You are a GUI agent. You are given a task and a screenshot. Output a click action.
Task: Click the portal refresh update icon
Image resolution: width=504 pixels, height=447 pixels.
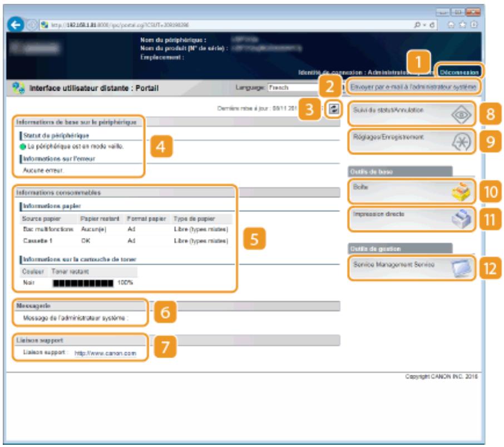point(334,109)
